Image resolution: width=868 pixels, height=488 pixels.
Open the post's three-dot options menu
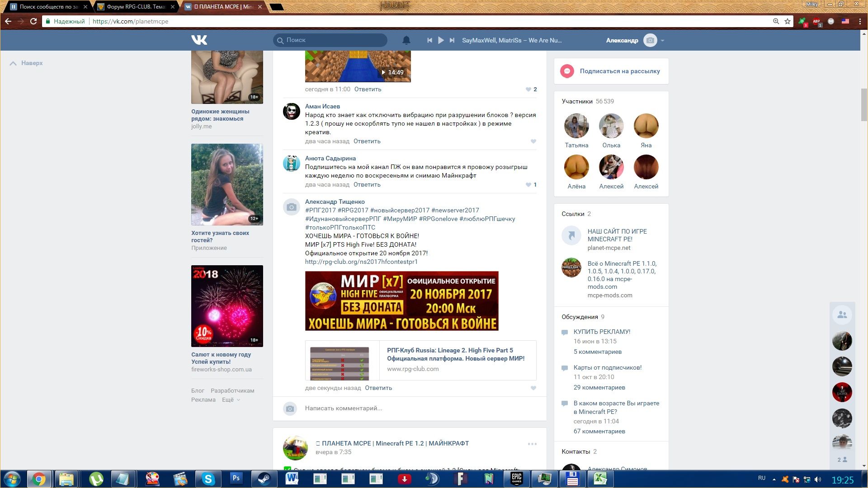(x=532, y=444)
